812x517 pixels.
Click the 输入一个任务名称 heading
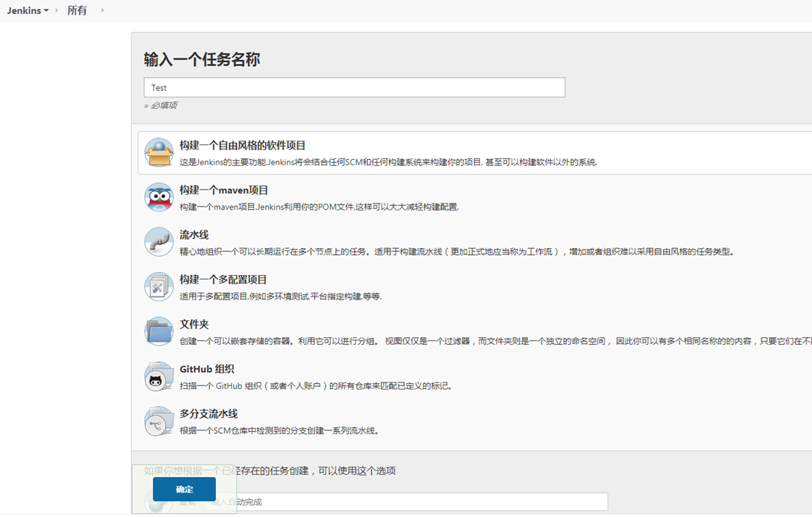click(x=202, y=60)
